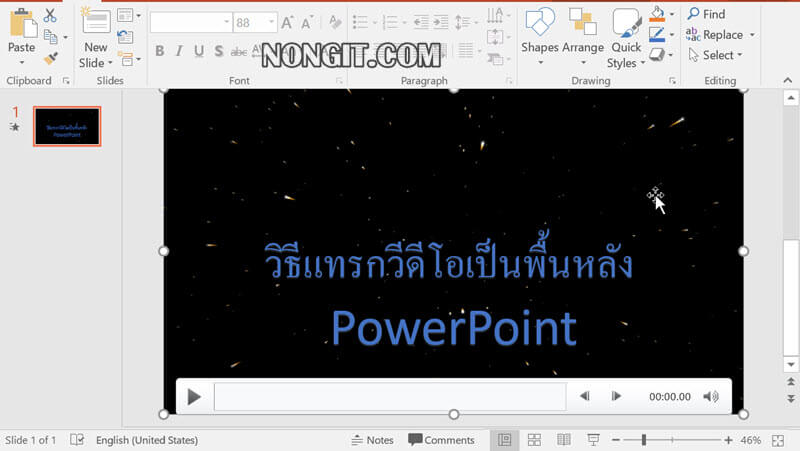Increase list indent level
The image size is (800, 451).
click(x=441, y=22)
